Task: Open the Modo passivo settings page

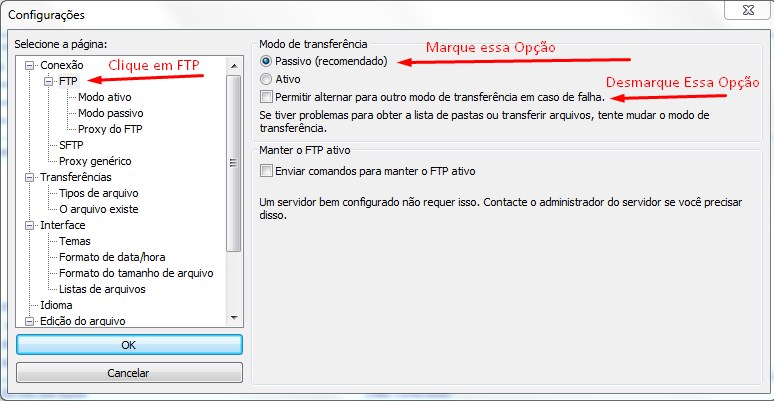Action: point(111,113)
